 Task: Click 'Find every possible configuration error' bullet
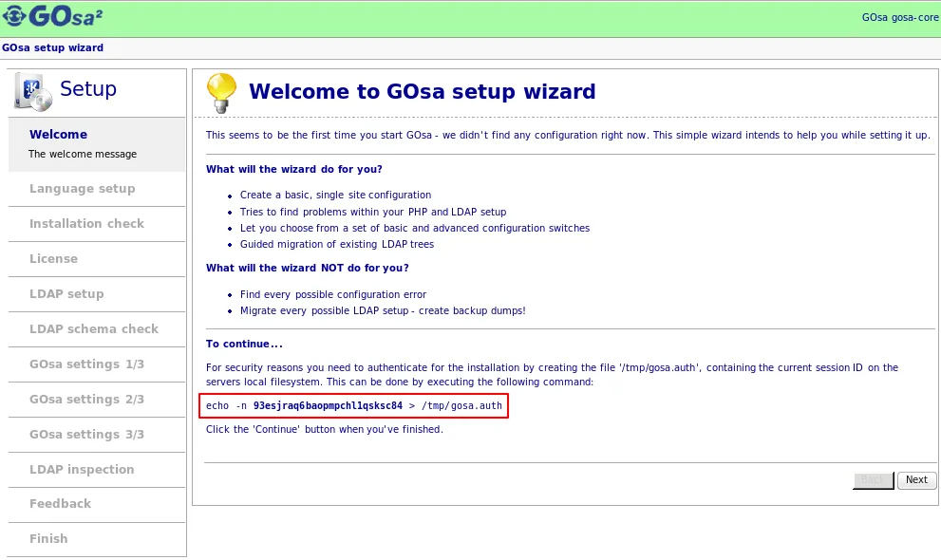coord(333,294)
